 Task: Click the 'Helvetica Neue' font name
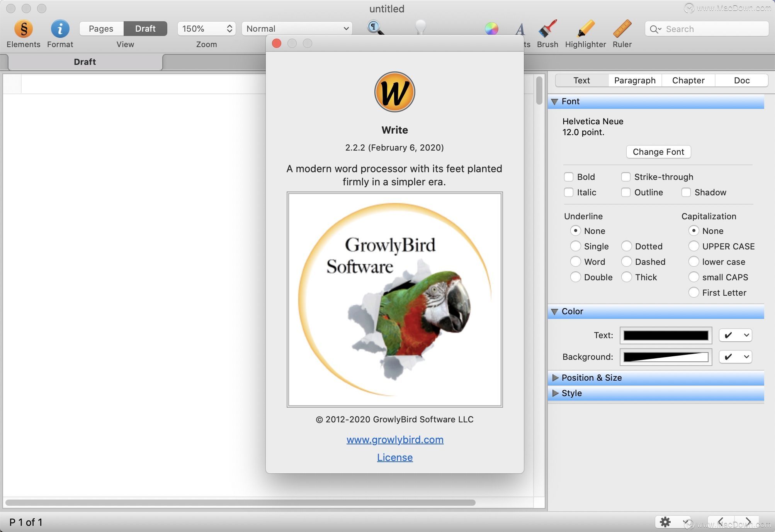pos(593,121)
